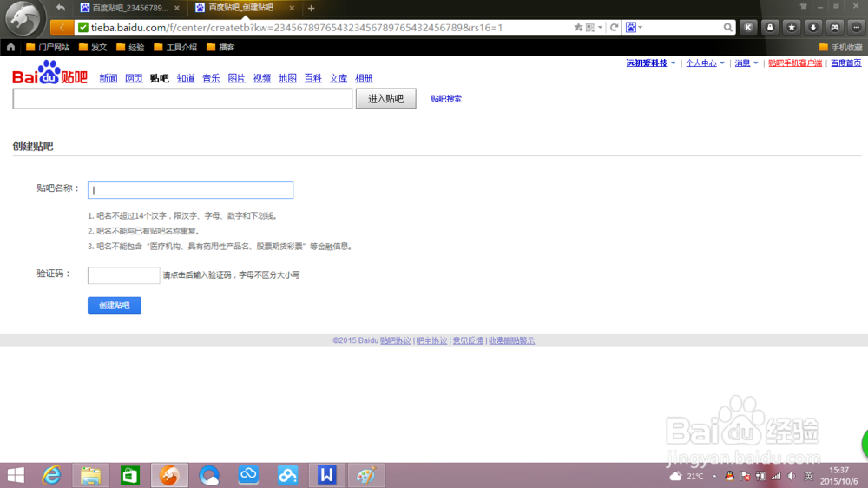Image resolution: width=868 pixels, height=488 pixels.
Task: Click the lock toolbar button
Action: coord(770,27)
